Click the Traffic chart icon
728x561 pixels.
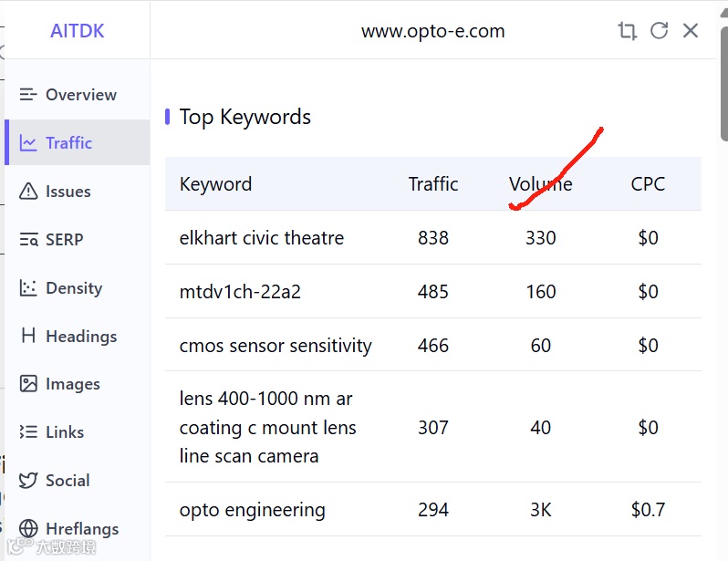[28, 143]
